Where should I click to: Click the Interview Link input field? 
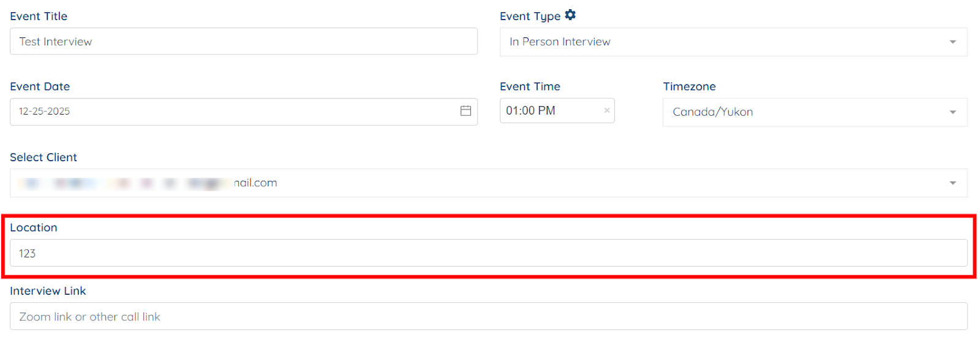488,317
